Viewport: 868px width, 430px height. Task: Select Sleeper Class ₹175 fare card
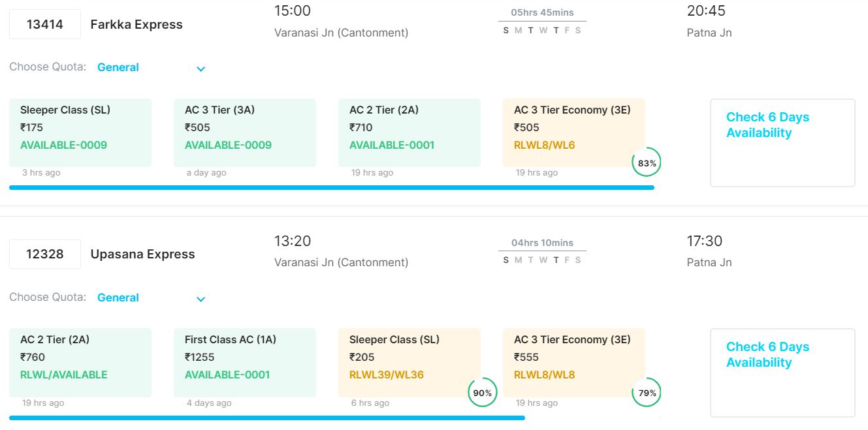tap(80, 132)
